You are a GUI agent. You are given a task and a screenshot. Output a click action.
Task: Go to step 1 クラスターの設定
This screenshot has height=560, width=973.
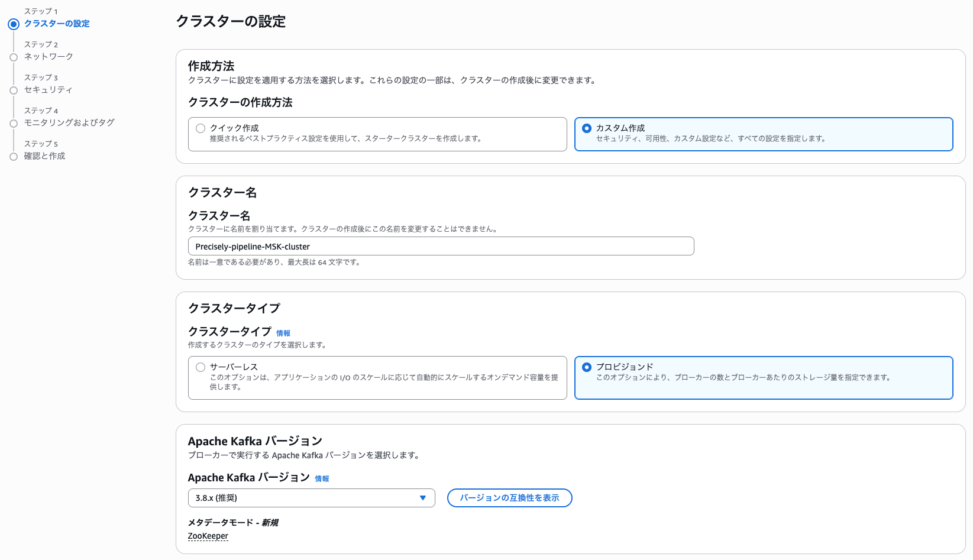pyautogui.click(x=57, y=24)
